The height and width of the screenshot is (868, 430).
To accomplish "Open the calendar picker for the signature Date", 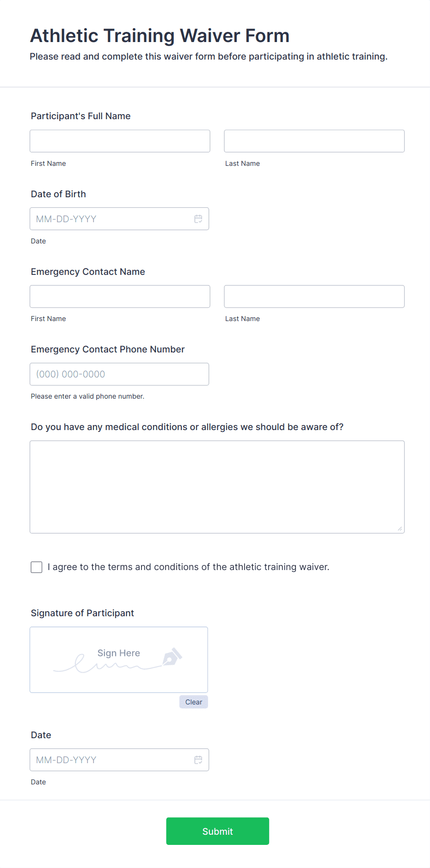I will (198, 759).
